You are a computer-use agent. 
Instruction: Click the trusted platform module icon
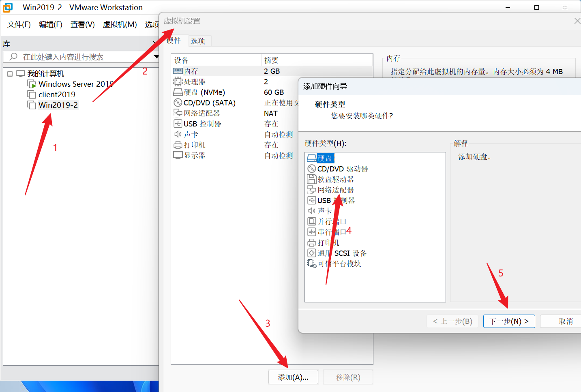click(311, 263)
